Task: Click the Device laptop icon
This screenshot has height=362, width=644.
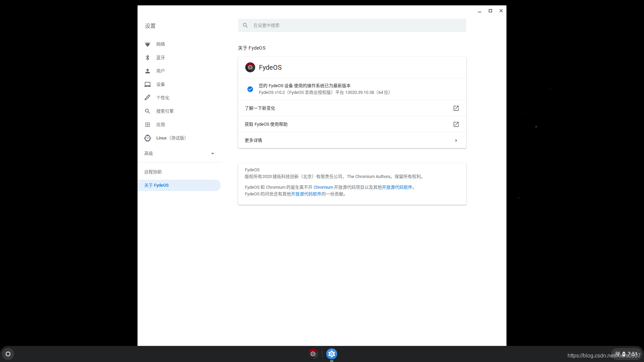Action: pyautogui.click(x=148, y=84)
